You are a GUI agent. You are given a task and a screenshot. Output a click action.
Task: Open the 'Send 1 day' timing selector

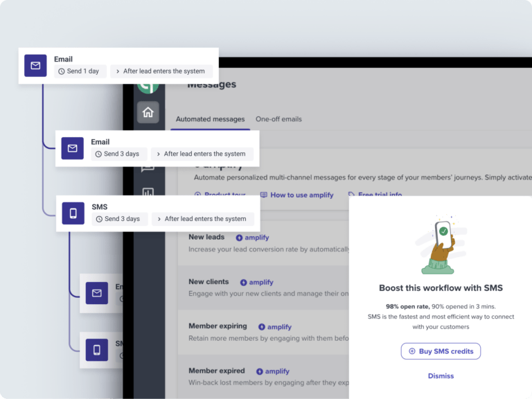point(79,71)
